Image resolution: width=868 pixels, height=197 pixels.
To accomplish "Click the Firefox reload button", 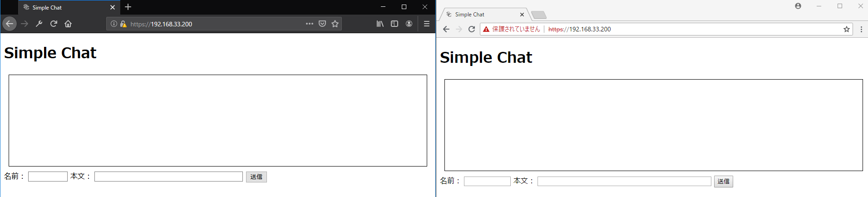I will coord(54,24).
